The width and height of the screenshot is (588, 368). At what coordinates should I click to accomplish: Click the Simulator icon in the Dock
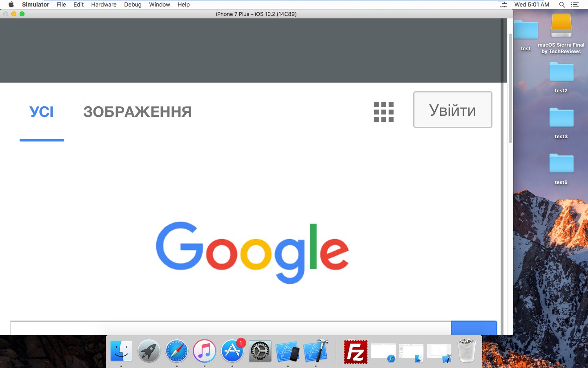[288, 351]
